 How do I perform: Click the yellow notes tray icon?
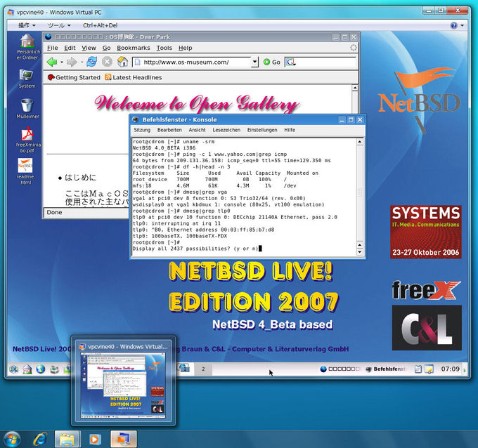[429, 369]
